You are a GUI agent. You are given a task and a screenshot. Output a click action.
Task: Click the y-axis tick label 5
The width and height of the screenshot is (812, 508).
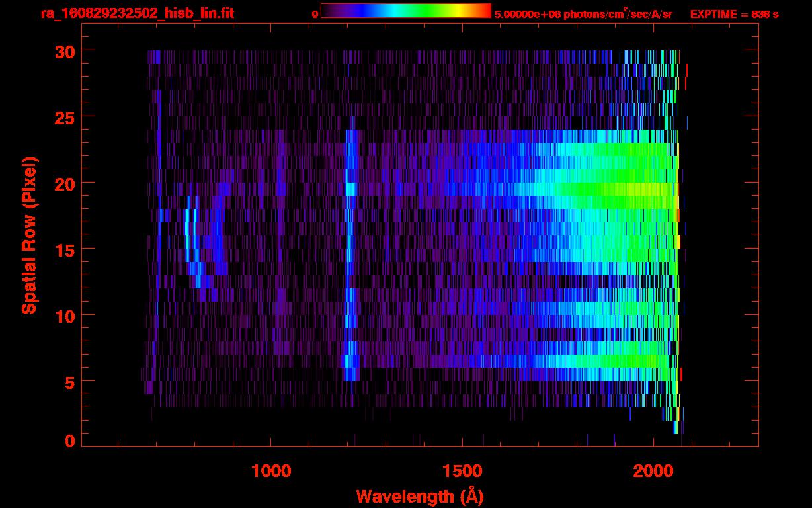(x=69, y=382)
